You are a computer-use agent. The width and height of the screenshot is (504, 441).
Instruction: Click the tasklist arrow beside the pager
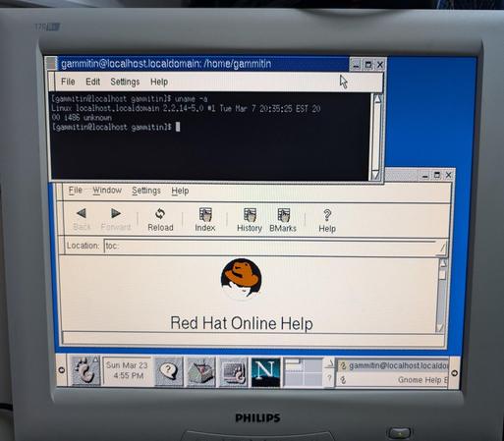pyautogui.click(x=330, y=364)
